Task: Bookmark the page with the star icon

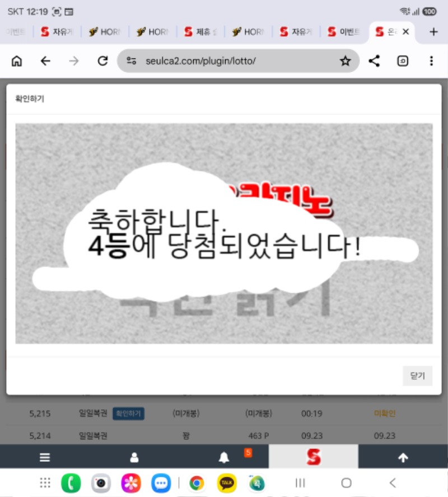Action: 346,61
